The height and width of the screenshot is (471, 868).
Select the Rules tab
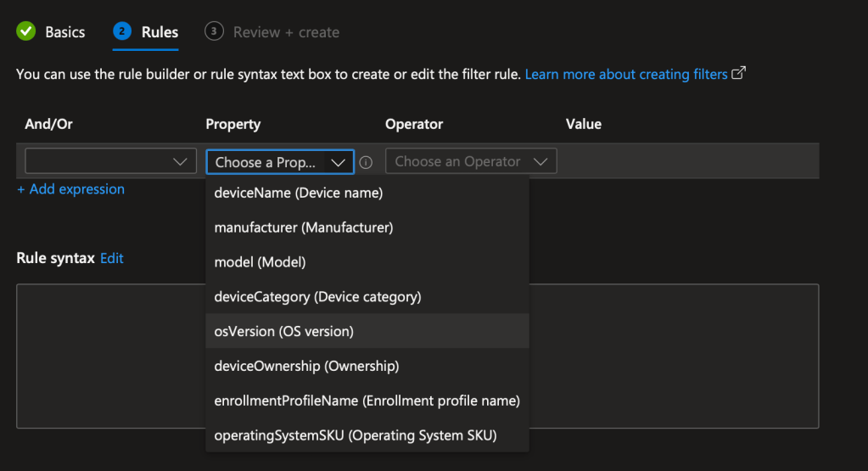coord(160,32)
